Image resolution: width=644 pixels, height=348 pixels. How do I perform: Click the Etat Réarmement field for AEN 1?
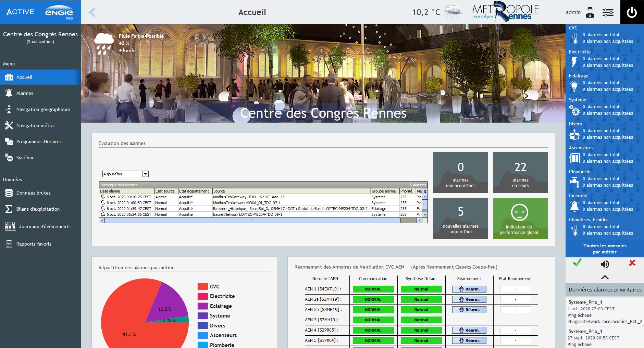[x=516, y=289]
